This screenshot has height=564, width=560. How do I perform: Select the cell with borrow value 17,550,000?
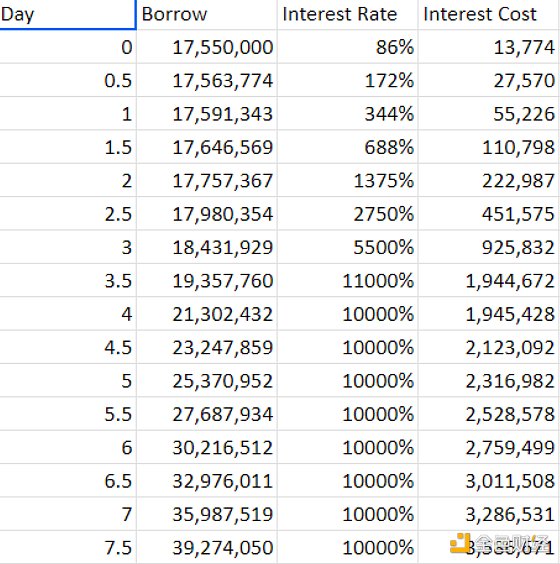pyautogui.click(x=206, y=47)
